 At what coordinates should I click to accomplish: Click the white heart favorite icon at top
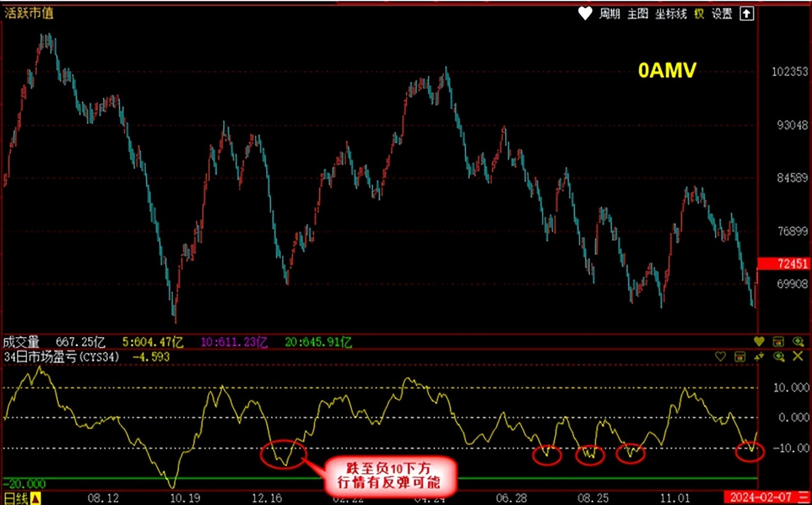[x=585, y=13]
